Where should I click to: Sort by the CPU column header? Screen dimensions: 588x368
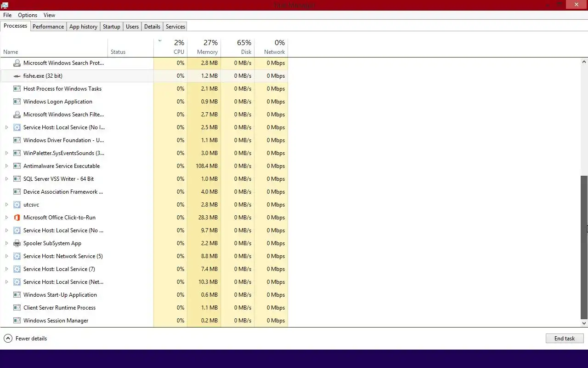click(x=170, y=47)
